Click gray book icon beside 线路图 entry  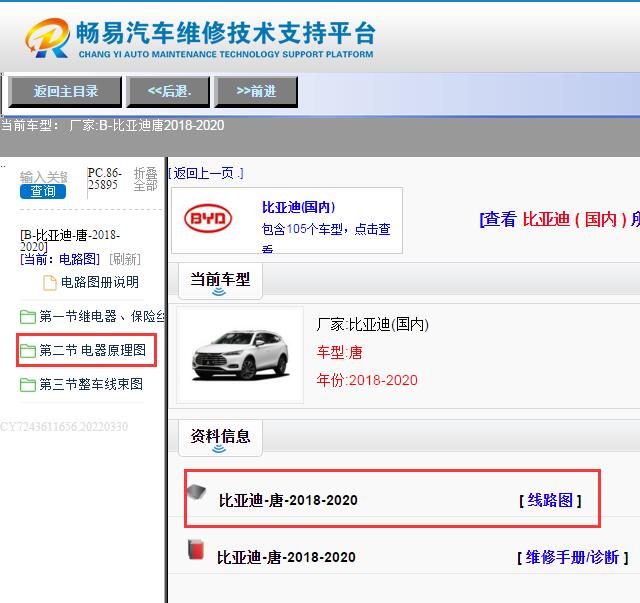197,492
